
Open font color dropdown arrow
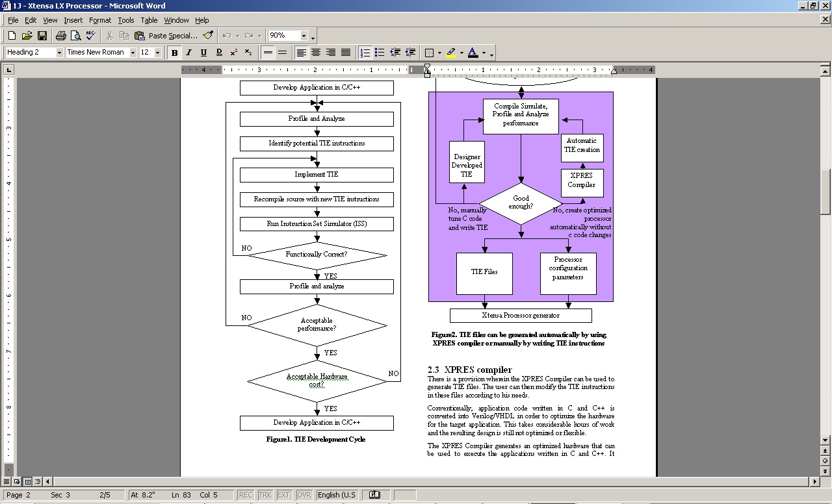click(484, 53)
